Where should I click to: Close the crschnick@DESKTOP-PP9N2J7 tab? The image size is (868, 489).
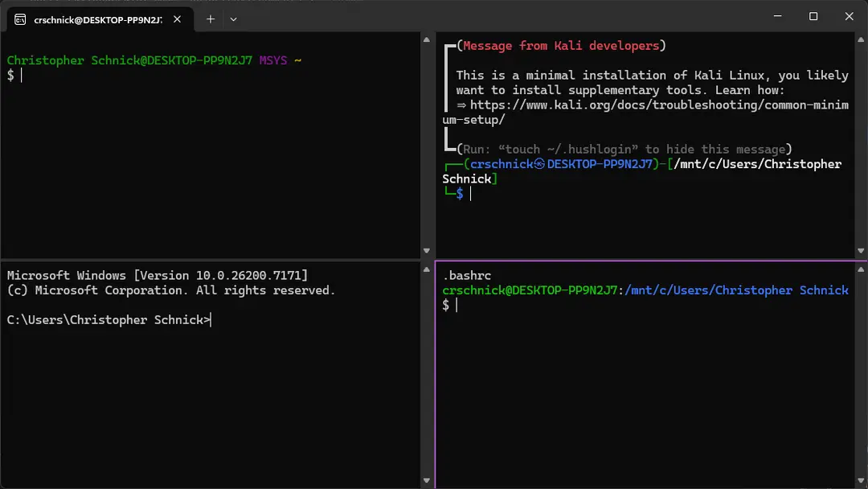176,18
